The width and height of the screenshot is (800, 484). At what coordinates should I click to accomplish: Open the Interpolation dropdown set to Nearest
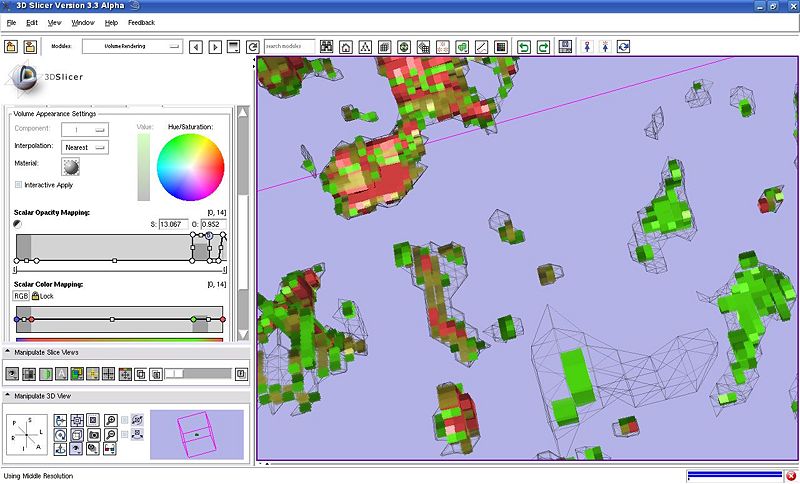85,147
